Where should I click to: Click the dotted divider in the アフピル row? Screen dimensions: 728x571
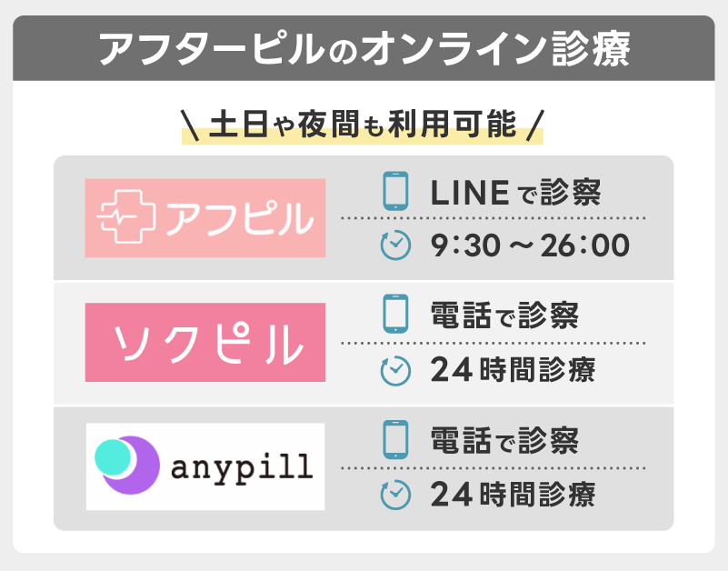[493, 219]
